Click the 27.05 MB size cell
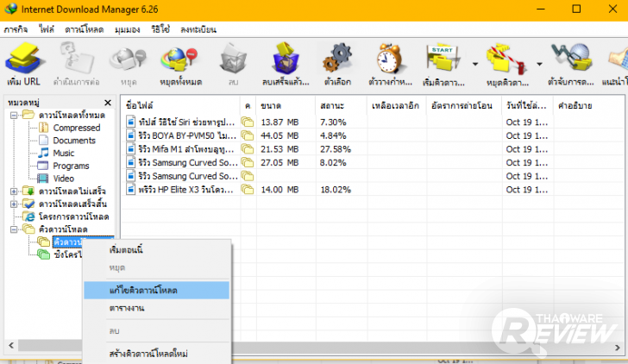The image size is (628, 364). click(x=279, y=162)
